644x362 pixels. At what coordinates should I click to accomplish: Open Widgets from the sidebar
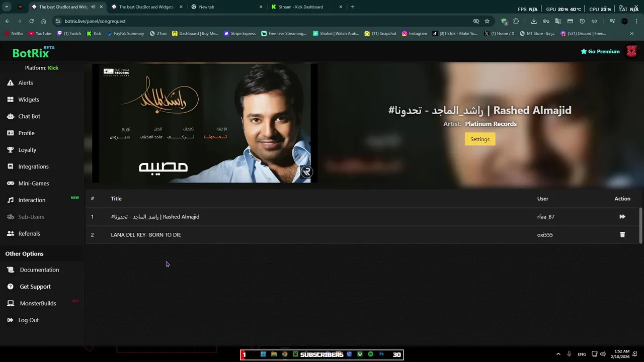click(x=29, y=100)
